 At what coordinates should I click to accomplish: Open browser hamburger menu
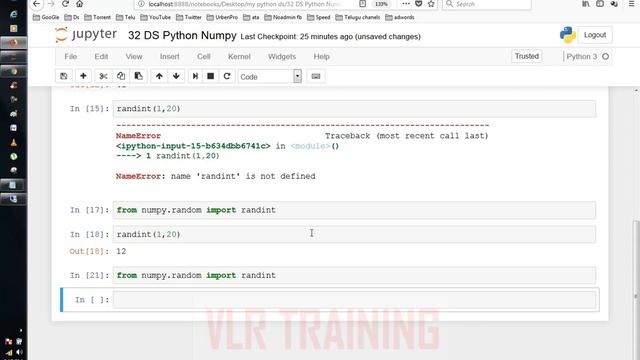coord(631,4)
